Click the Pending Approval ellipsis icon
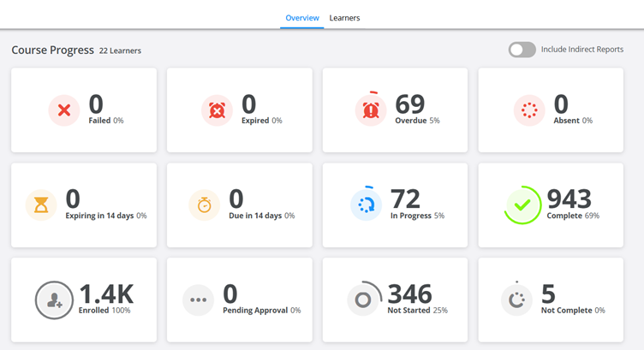The height and width of the screenshot is (350, 644). pyautogui.click(x=198, y=300)
